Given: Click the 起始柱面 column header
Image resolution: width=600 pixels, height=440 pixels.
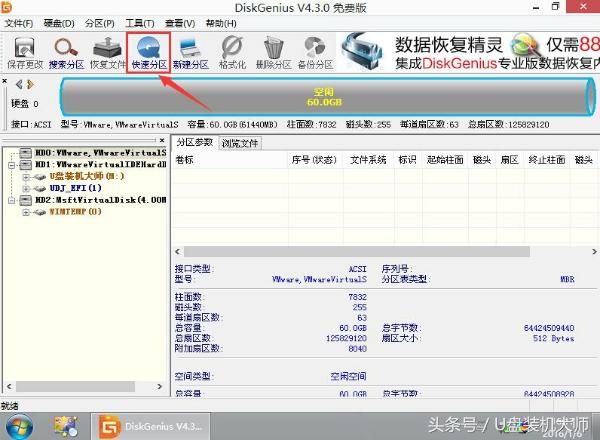Looking at the screenshot, I should pos(445,160).
